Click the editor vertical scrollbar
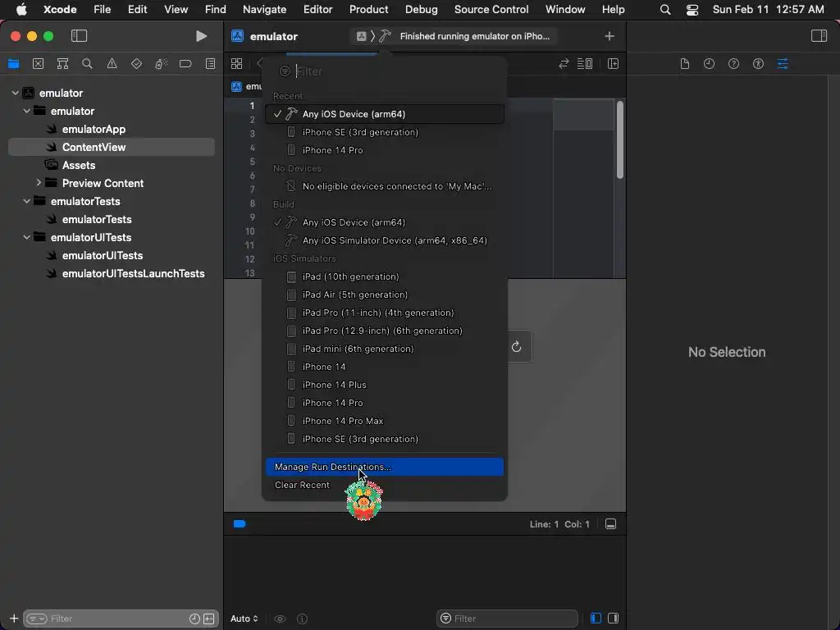Image resolution: width=840 pixels, height=630 pixels. pos(620,139)
